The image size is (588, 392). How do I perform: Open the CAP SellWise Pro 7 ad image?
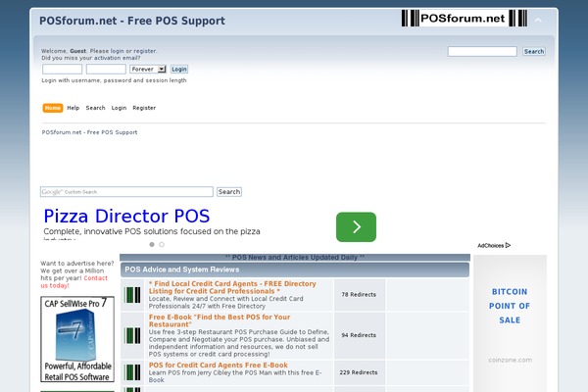[77, 339]
